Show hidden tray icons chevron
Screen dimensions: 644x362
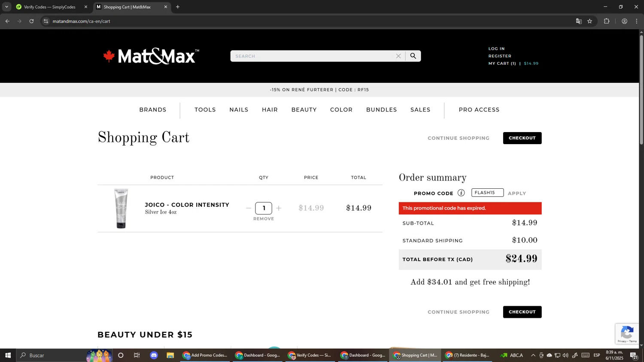coord(533,355)
